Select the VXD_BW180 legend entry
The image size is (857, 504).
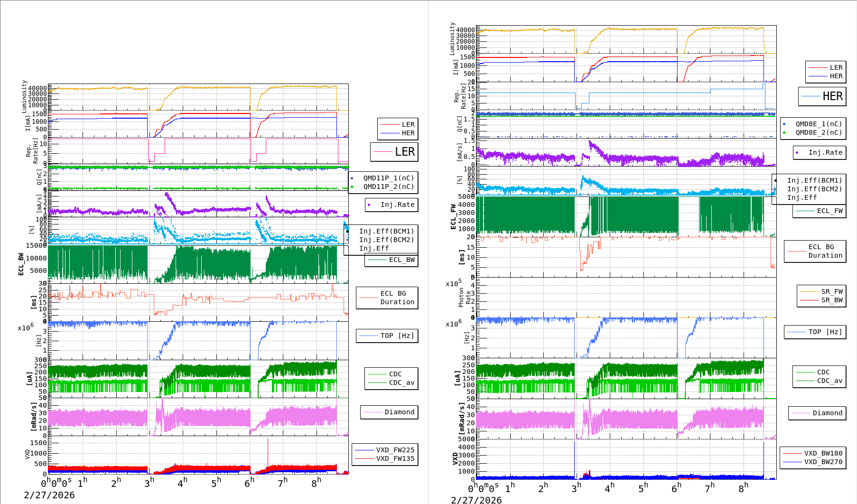coord(823,453)
